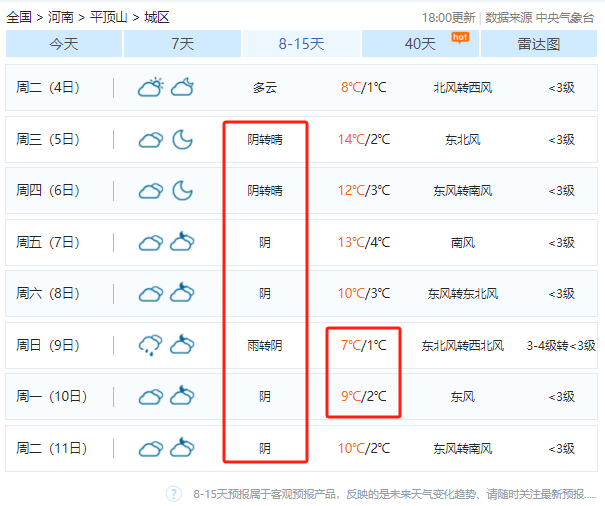Click daytime overcast icon for 周二 (11日)

coord(151,449)
